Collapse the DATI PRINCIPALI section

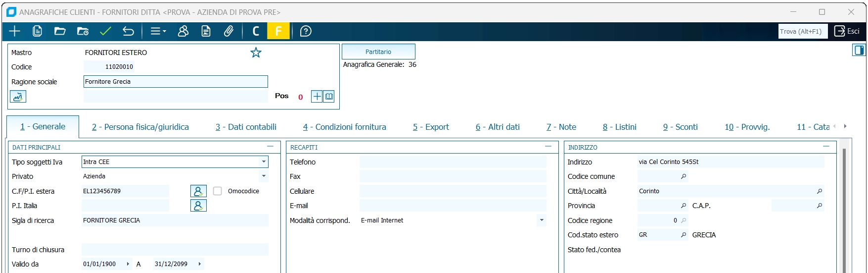(x=270, y=147)
